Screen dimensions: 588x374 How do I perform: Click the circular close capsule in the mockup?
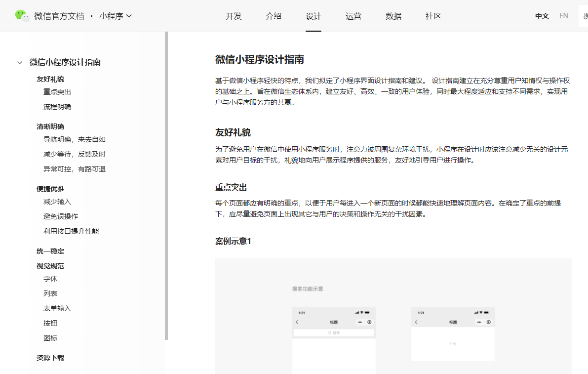pos(369,322)
